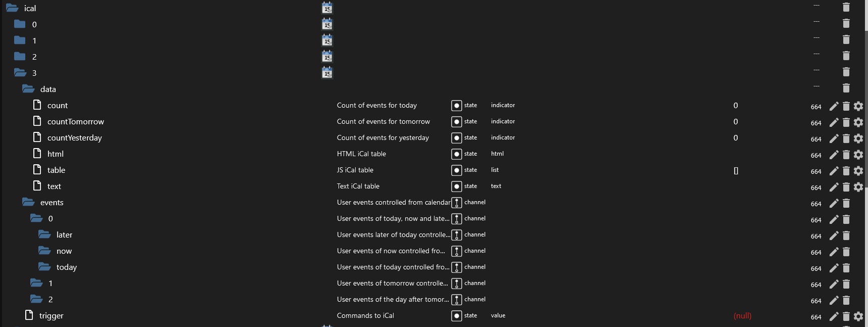Expand the folder named 2 under ical

[x=20, y=57]
